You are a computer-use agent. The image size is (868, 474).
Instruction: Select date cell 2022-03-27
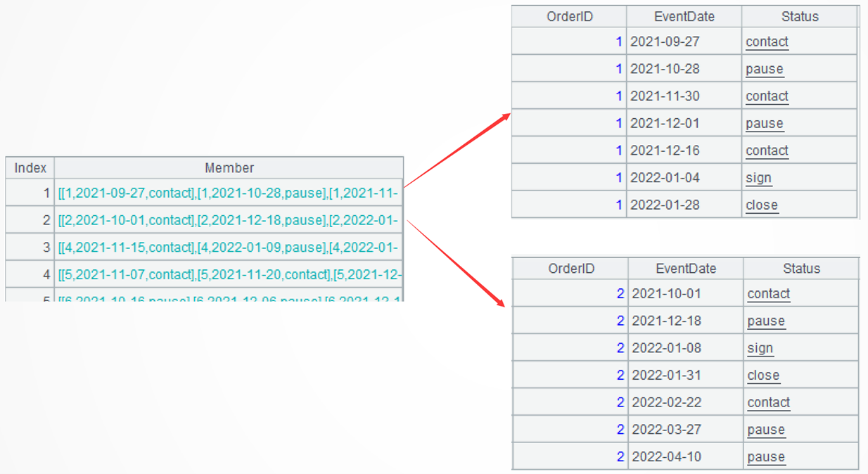click(x=686, y=430)
